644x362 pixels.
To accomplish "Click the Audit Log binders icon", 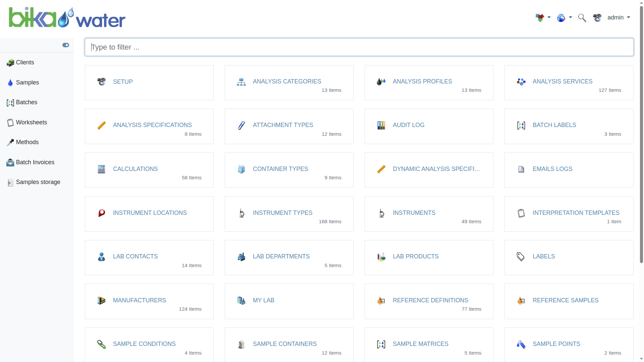I will 381,125.
